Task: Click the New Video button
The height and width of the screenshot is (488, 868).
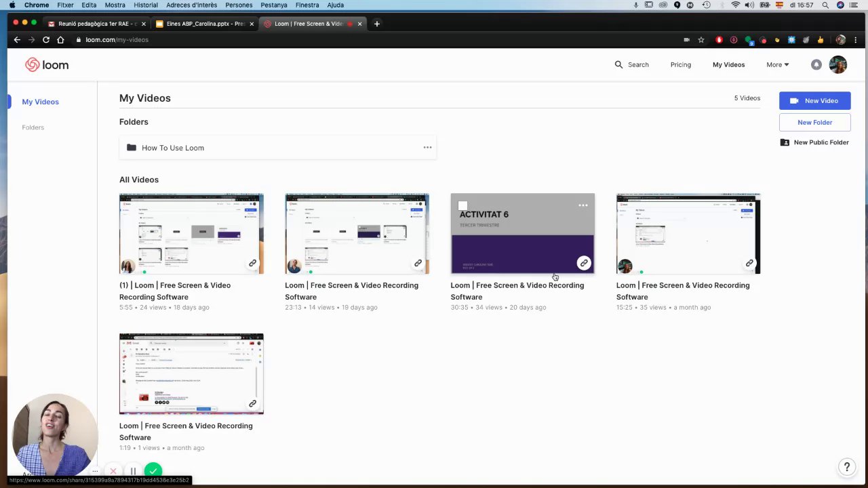Action: 814,100
